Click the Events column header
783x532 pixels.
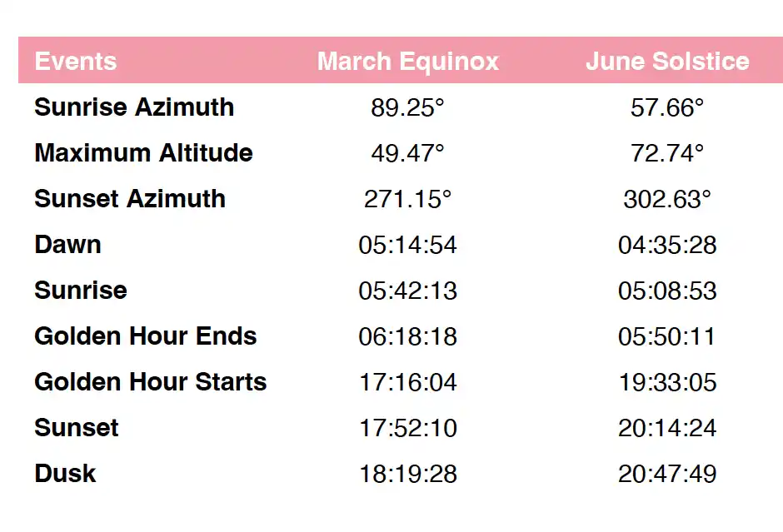tap(76, 62)
